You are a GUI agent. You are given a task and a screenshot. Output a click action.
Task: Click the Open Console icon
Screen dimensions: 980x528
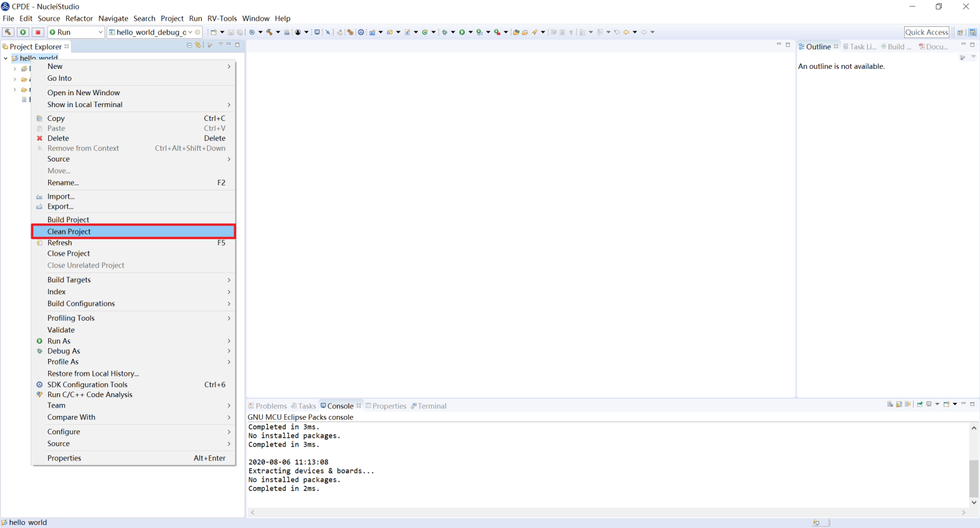(946, 404)
